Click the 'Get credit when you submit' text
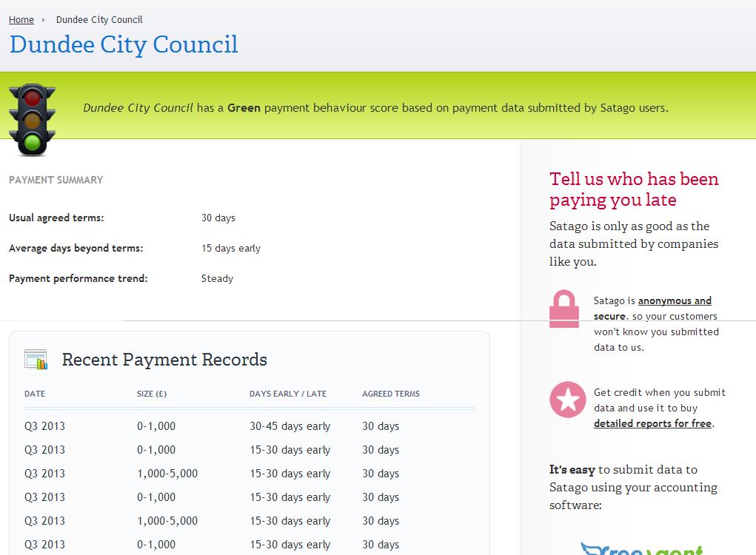The width and height of the screenshot is (756, 555). point(660,408)
